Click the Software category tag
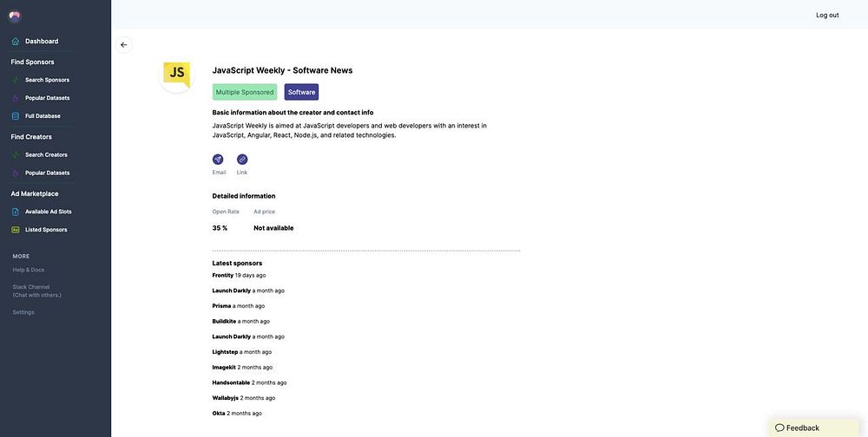 (x=302, y=93)
